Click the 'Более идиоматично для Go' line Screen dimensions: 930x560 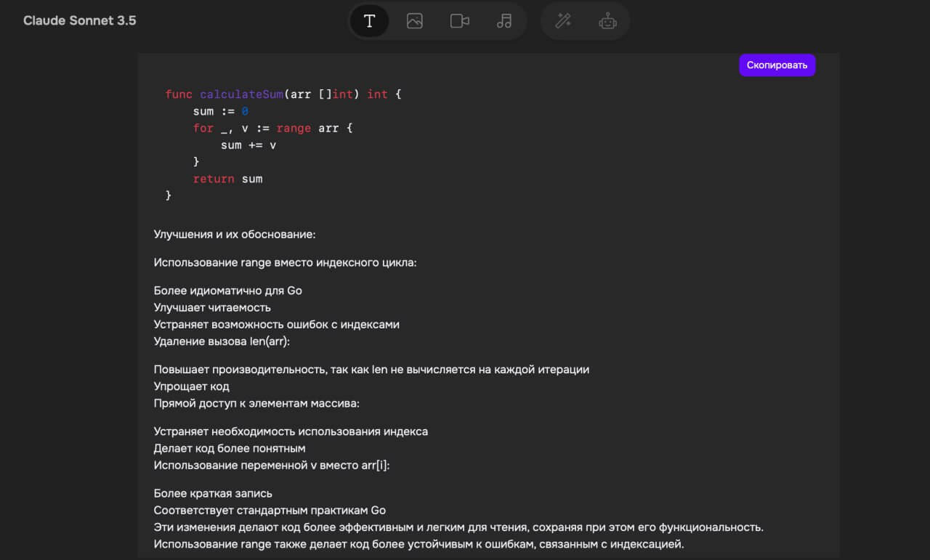pos(227,291)
